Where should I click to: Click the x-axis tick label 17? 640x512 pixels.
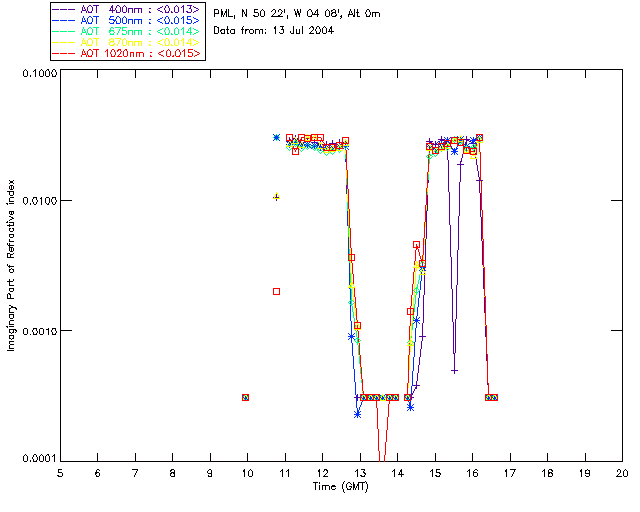[510, 473]
